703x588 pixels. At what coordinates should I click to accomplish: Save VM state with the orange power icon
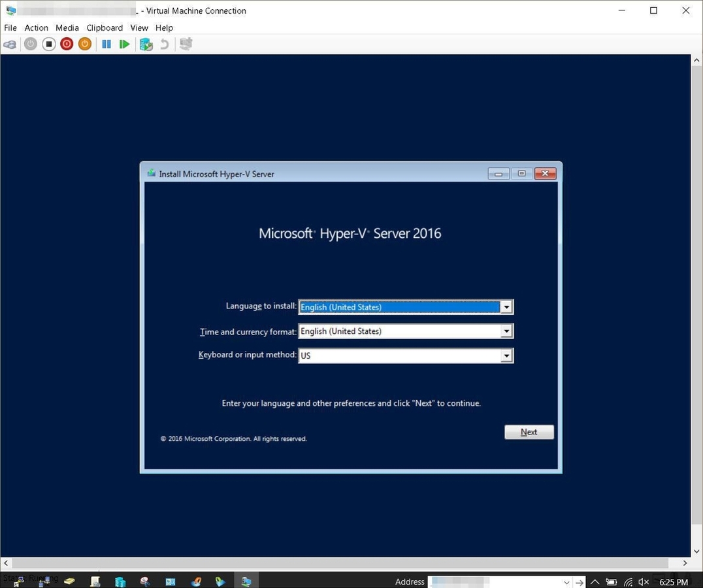click(x=84, y=44)
